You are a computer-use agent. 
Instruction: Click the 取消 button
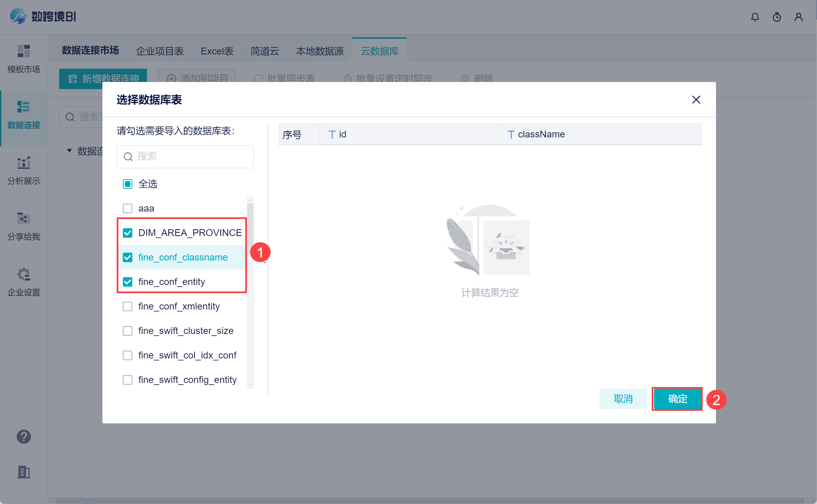click(x=623, y=399)
